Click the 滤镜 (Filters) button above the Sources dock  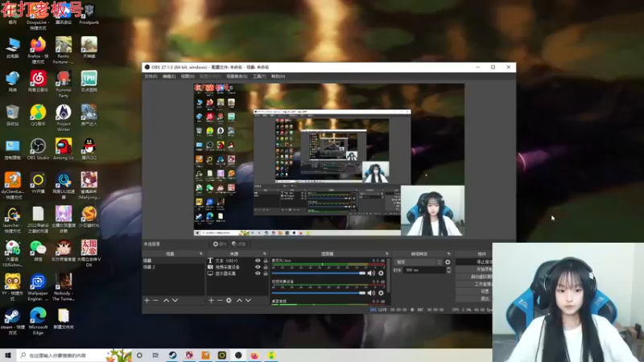click(x=238, y=245)
